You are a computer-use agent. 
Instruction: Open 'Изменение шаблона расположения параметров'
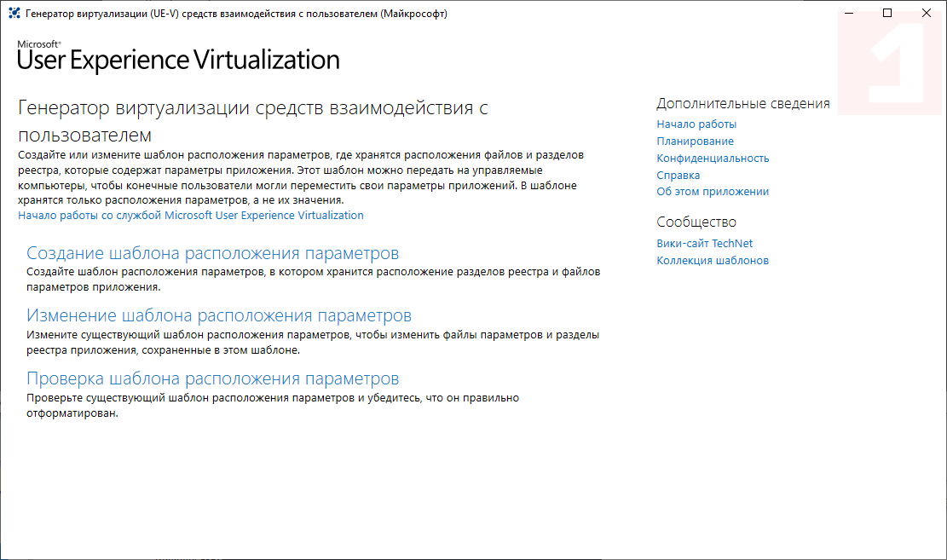218,315
